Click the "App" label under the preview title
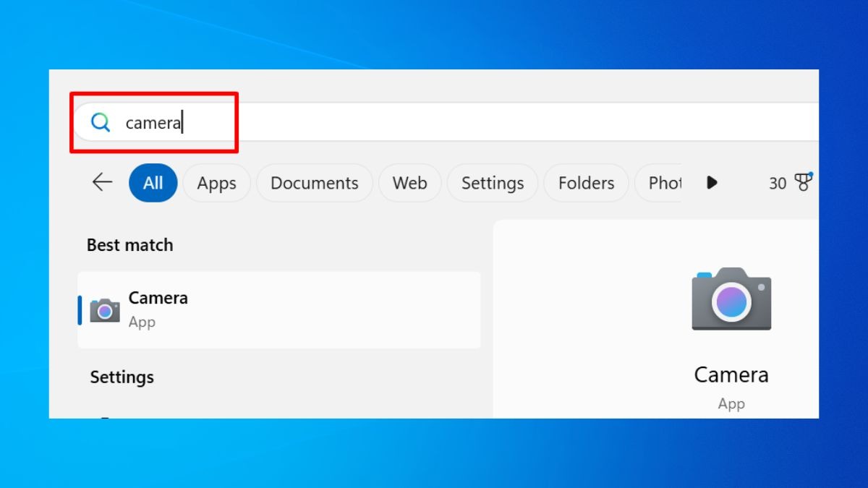 731,404
